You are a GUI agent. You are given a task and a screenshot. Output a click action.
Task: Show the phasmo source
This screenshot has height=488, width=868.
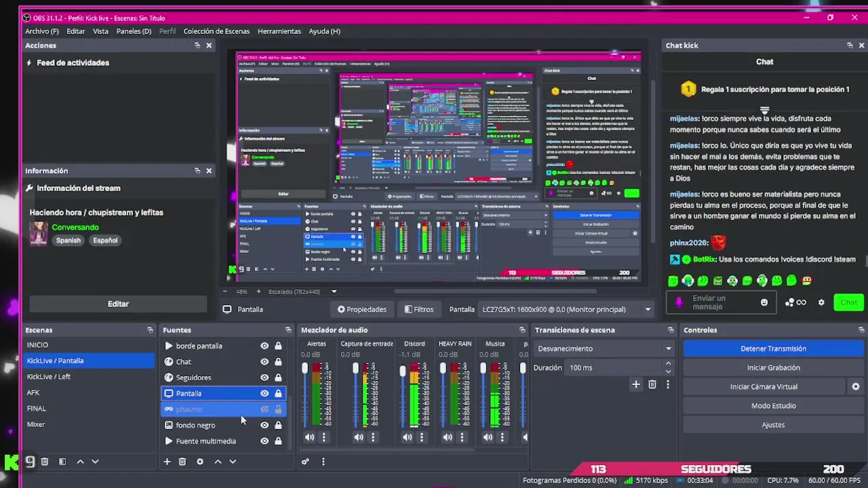[x=264, y=409]
